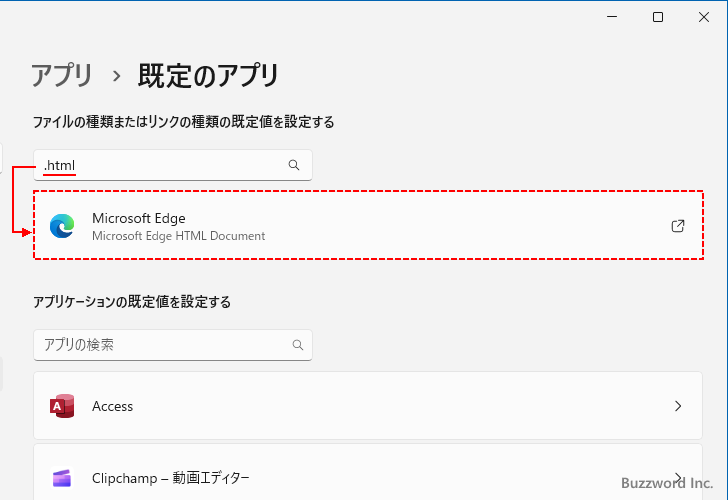
Task: Focus the file type search field with .html
Action: point(173,165)
